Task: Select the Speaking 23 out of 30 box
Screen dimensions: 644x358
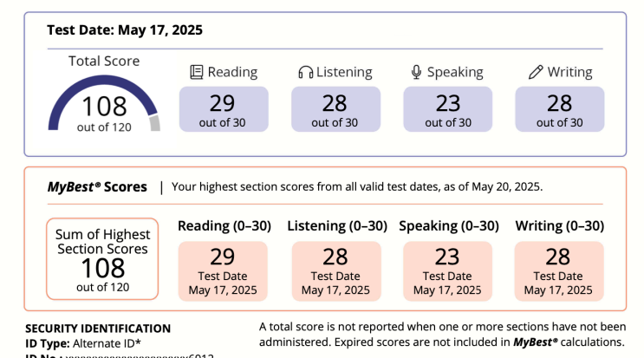Action: pos(447,109)
